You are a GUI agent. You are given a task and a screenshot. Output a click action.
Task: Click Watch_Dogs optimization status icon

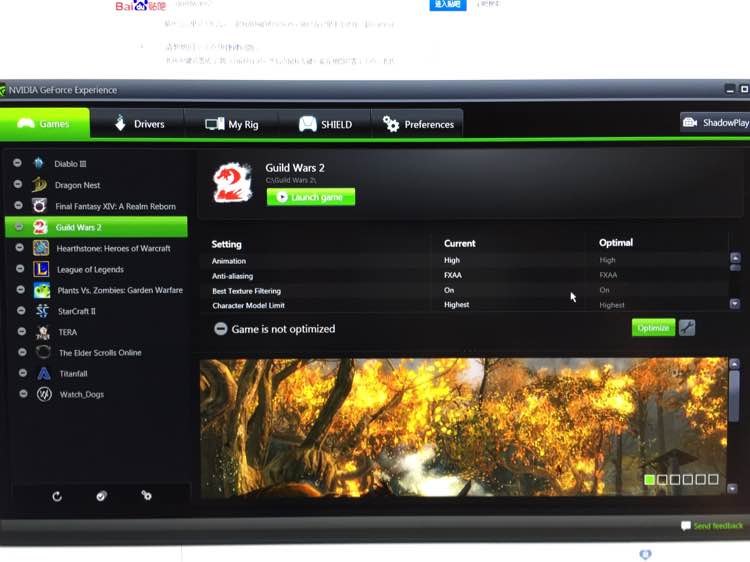[23, 394]
